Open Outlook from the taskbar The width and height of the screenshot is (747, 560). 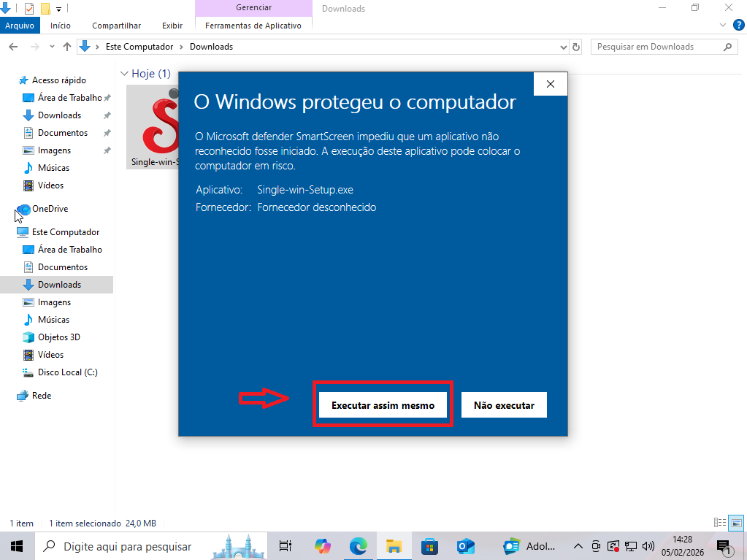tap(465, 545)
